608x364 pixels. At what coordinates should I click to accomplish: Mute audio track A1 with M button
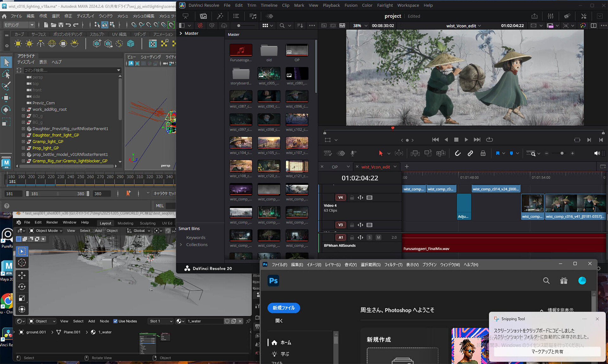click(378, 237)
